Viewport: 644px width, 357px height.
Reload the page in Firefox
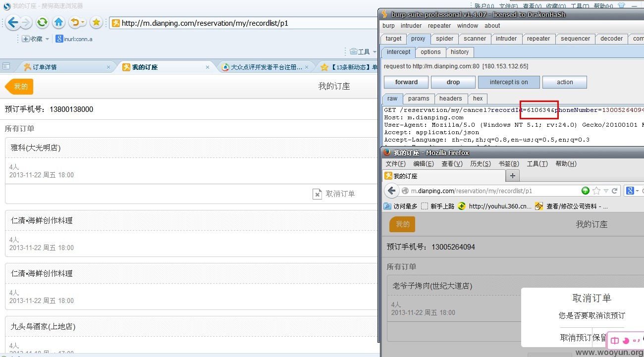coord(615,191)
